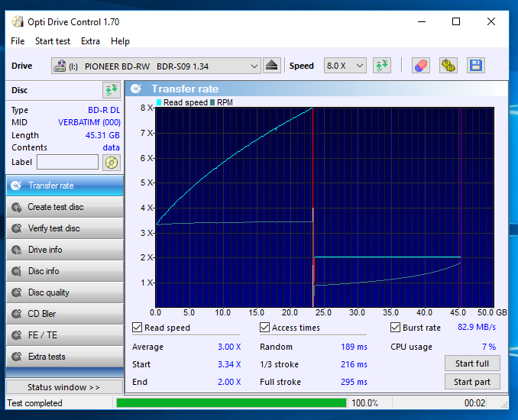Switch to Drive info panel

65,250
